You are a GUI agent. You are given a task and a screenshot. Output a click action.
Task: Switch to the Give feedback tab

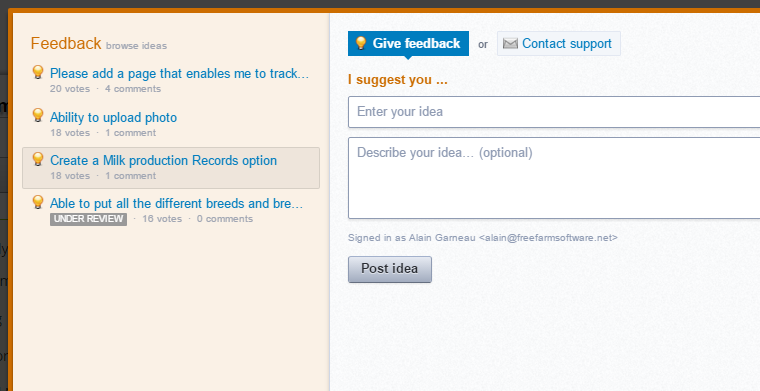pos(408,44)
